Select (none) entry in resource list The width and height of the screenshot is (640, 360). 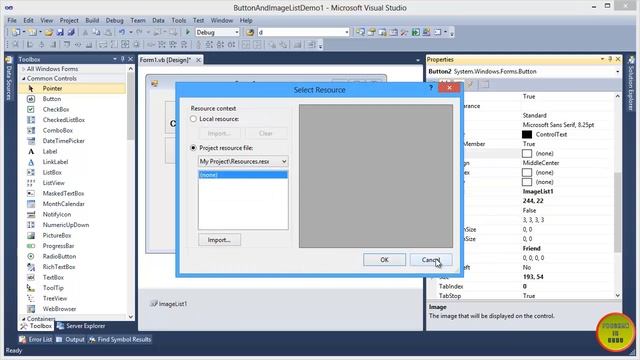point(243,175)
